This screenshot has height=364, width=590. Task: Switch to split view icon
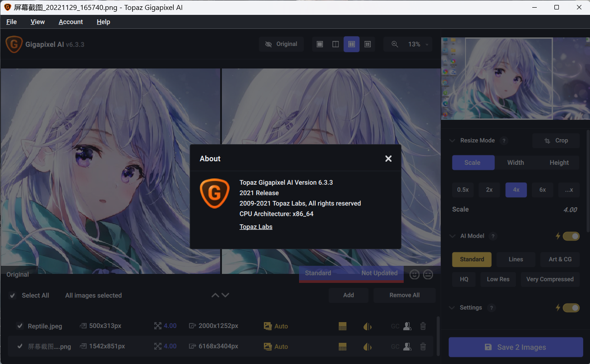[x=336, y=44]
